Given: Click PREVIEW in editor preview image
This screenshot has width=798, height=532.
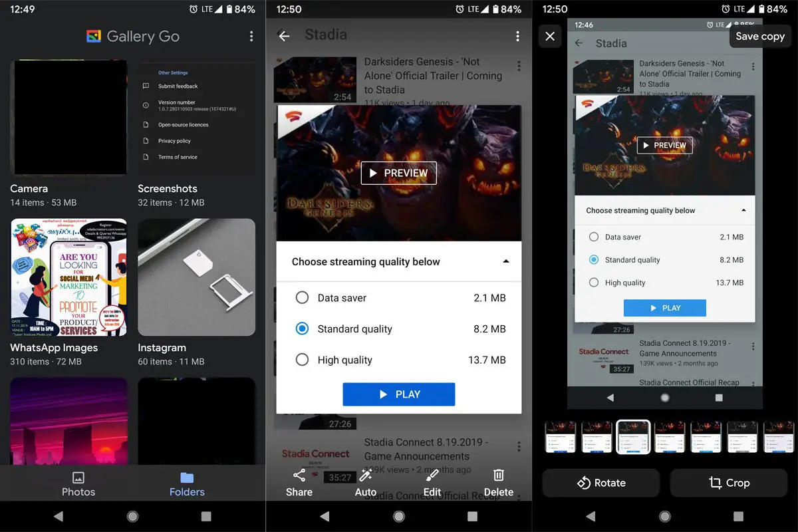Looking at the screenshot, I should pos(665,145).
